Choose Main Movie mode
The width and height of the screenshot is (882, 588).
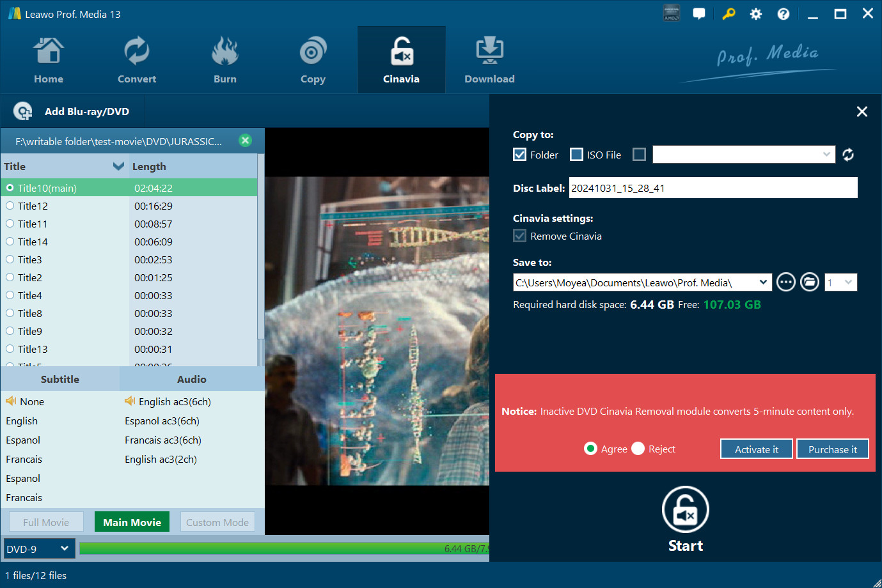[x=132, y=522]
